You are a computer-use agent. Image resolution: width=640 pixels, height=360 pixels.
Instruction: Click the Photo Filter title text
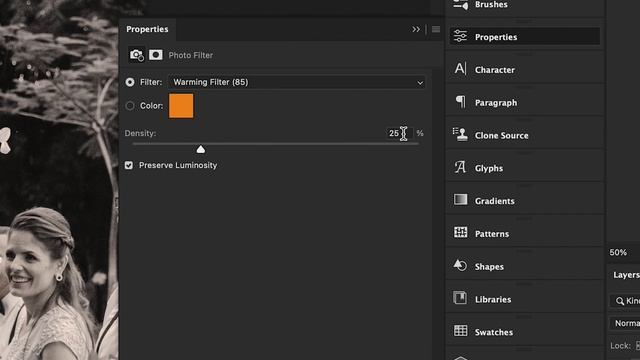[x=191, y=55]
